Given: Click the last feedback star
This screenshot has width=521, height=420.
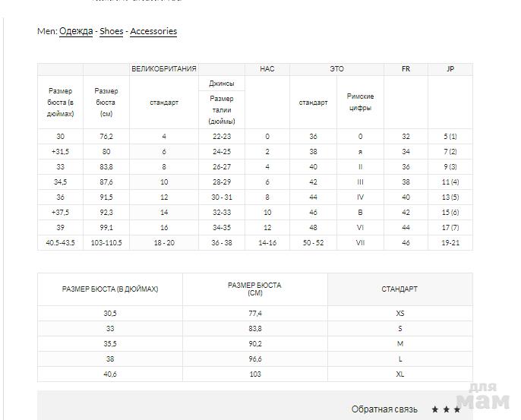Looking at the screenshot, I should tap(456, 409).
